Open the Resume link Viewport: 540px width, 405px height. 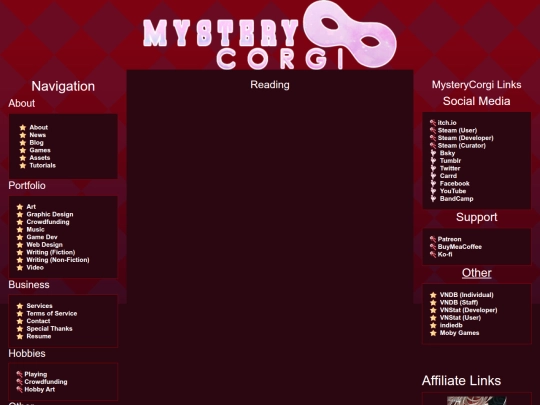pyautogui.click(x=39, y=336)
